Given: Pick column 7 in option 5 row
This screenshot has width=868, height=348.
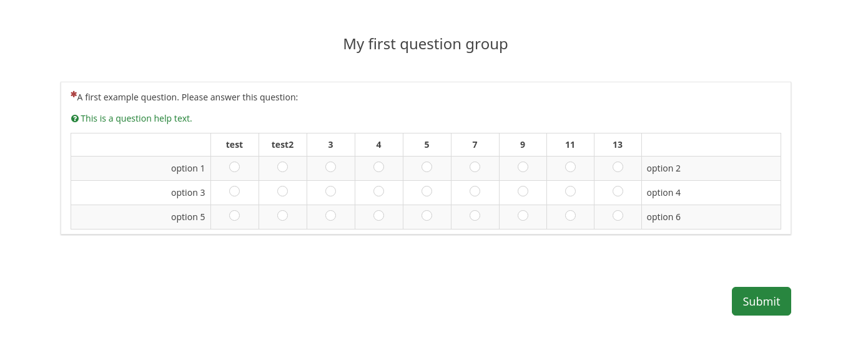Looking at the screenshot, I should [475, 215].
